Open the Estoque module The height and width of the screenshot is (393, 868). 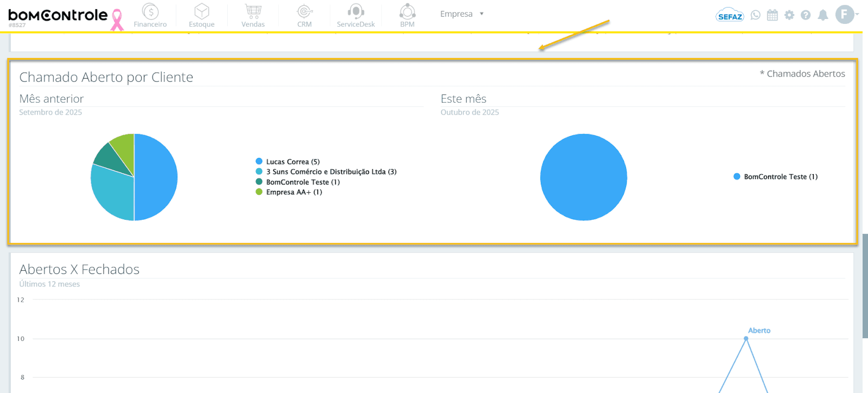pyautogui.click(x=202, y=15)
